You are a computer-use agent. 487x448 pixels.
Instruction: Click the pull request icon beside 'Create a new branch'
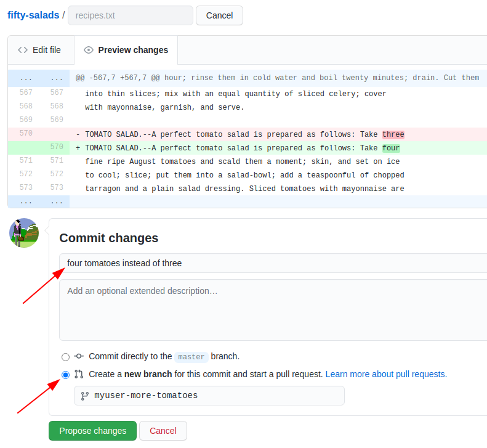[79, 374]
